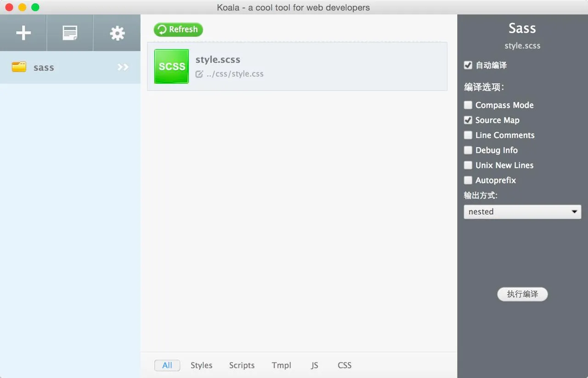This screenshot has width=588, height=378.
Task: Open settings with the gear icon
Action: pos(117,33)
